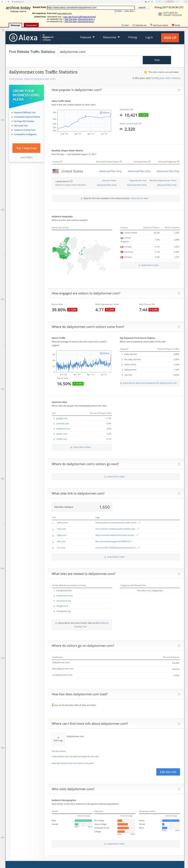Click info icon next to Loyalty Metrics
Image resolution: width=188 pixels, height=868 pixels.
pos(71,181)
